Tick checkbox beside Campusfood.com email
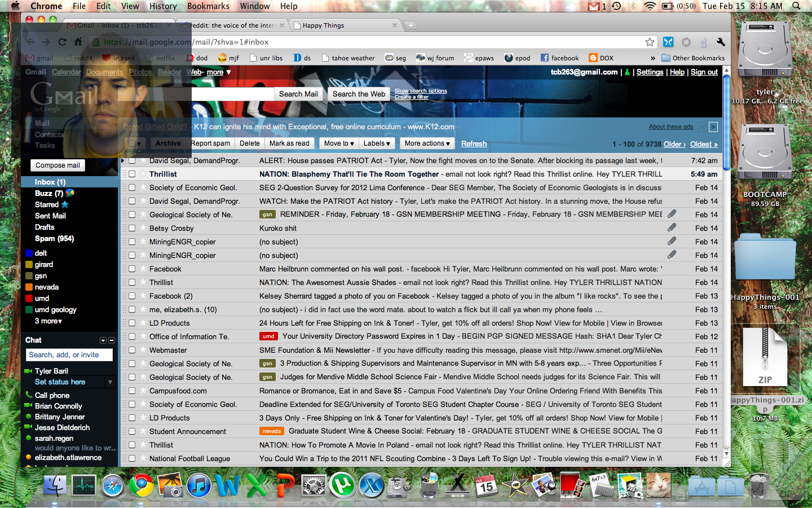Viewport: 812px width, 508px height. tap(132, 391)
